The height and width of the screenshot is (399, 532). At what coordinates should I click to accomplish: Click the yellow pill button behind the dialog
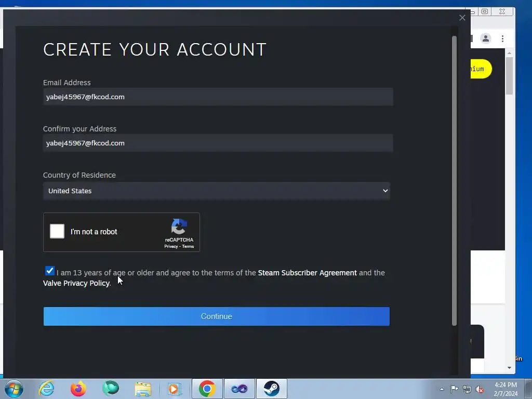(x=481, y=69)
